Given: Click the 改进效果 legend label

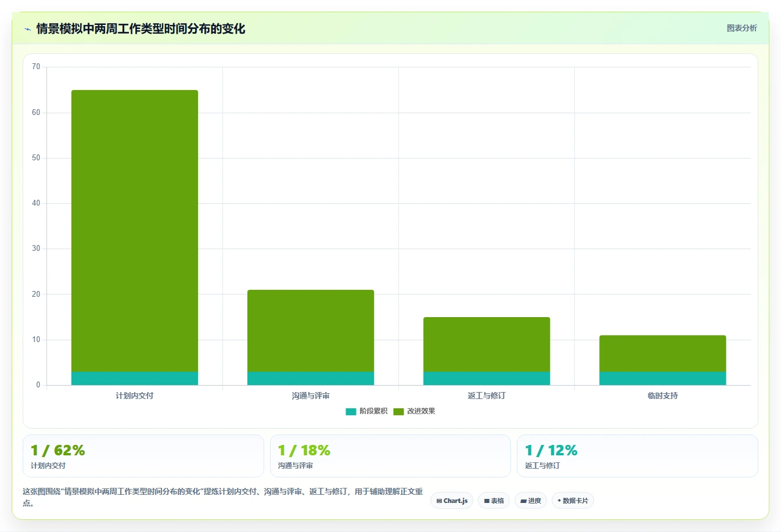Looking at the screenshot, I should [421, 411].
